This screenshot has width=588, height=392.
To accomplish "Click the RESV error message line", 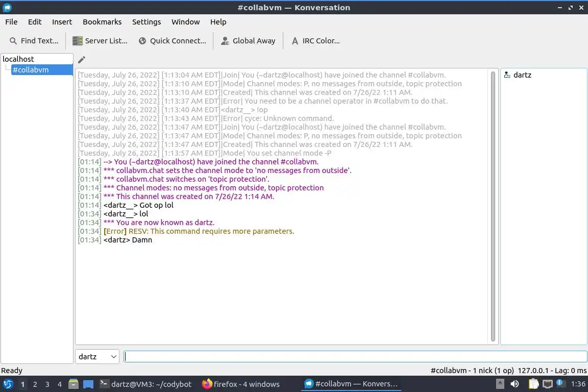I will (x=186, y=231).
